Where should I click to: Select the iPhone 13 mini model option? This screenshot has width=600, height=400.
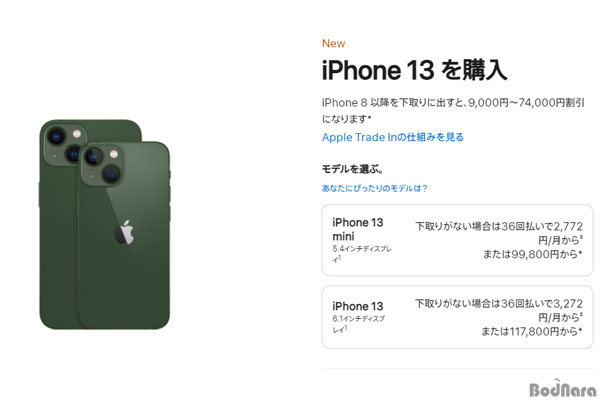(457, 240)
